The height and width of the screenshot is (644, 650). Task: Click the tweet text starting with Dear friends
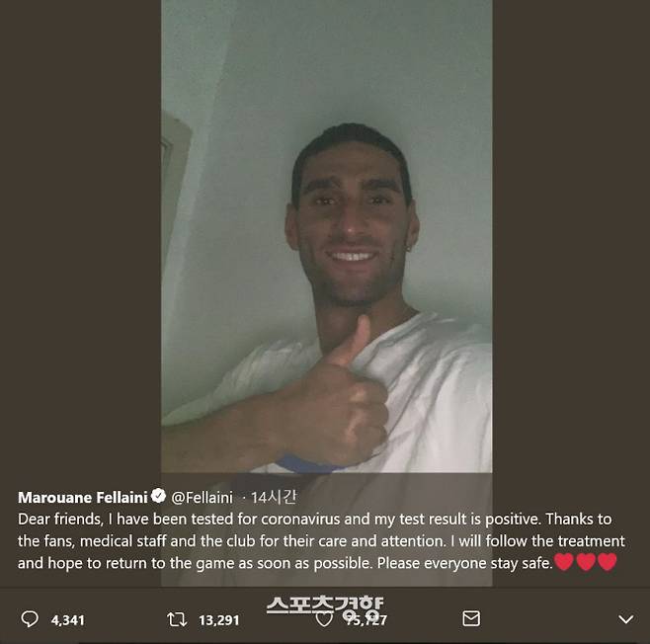pyautogui.click(x=321, y=541)
